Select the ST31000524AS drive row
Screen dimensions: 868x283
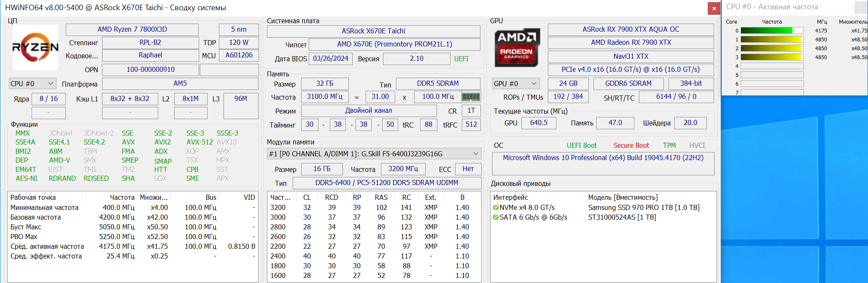click(x=603, y=217)
